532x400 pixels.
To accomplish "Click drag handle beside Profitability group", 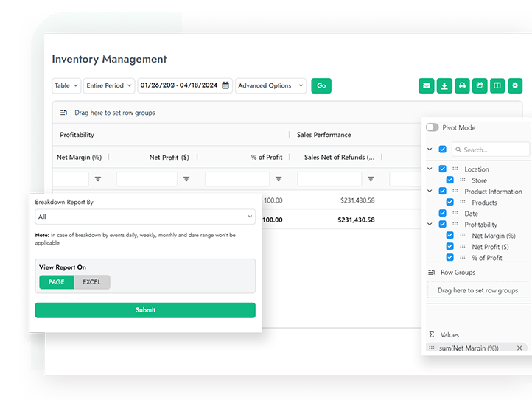I will (x=455, y=224).
